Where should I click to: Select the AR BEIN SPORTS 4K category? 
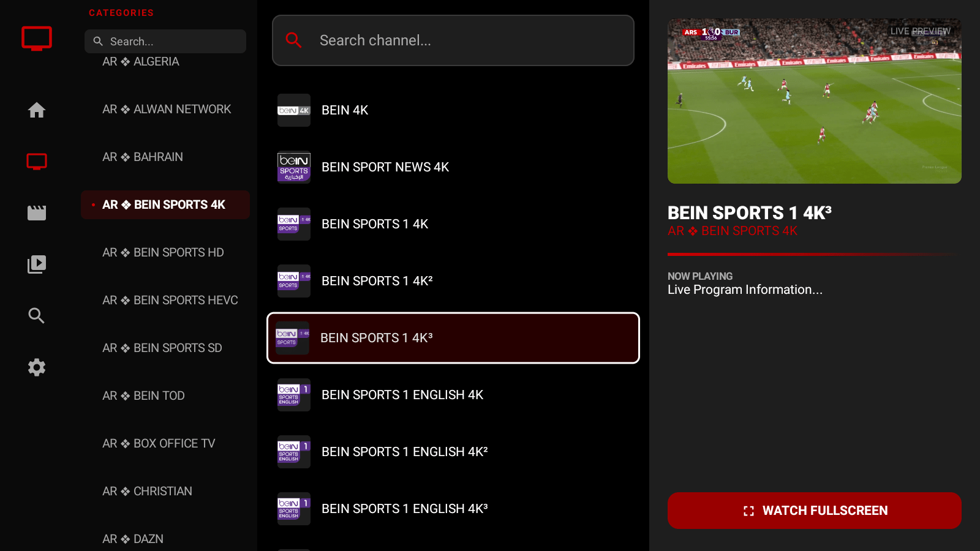click(165, 204)
